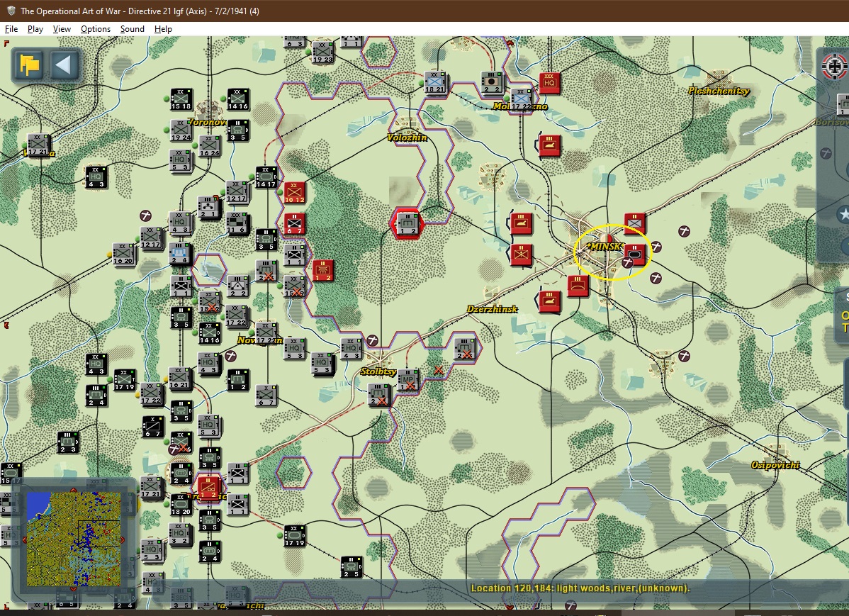Open the File menu
Image resolution: width=849 pixels, height=616 pixels.
11,29
